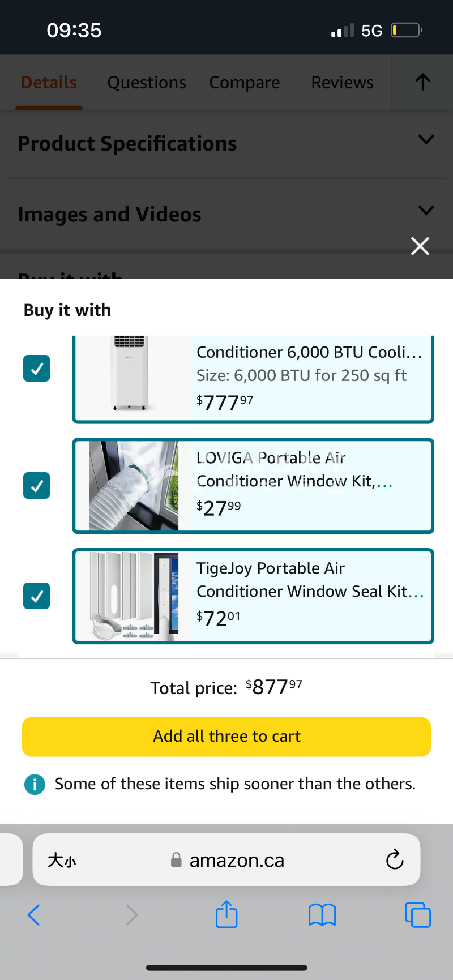Switch to the Questions tab
The height and width of the screenshot is (980, 453).
click(x=147, y=83)
